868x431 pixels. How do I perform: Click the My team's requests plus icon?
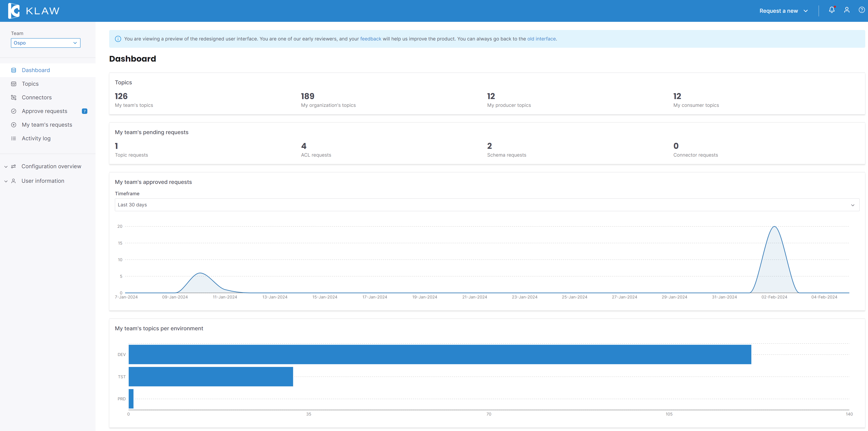(13, 125)
